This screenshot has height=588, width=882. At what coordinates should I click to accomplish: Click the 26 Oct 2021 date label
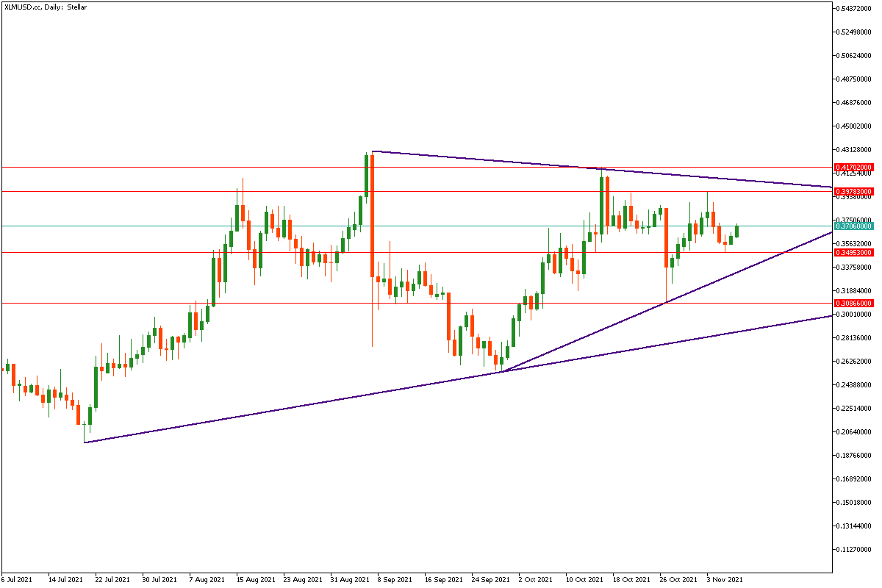pos(676,579)
